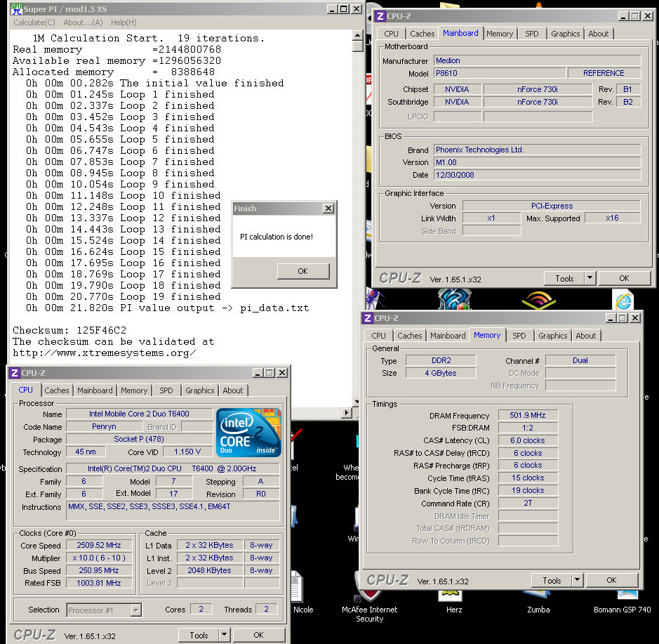Screen dimensions: 659x644
Task: Select Mainboard tab in Memory CPU-Z window
Action: [448, 336]
